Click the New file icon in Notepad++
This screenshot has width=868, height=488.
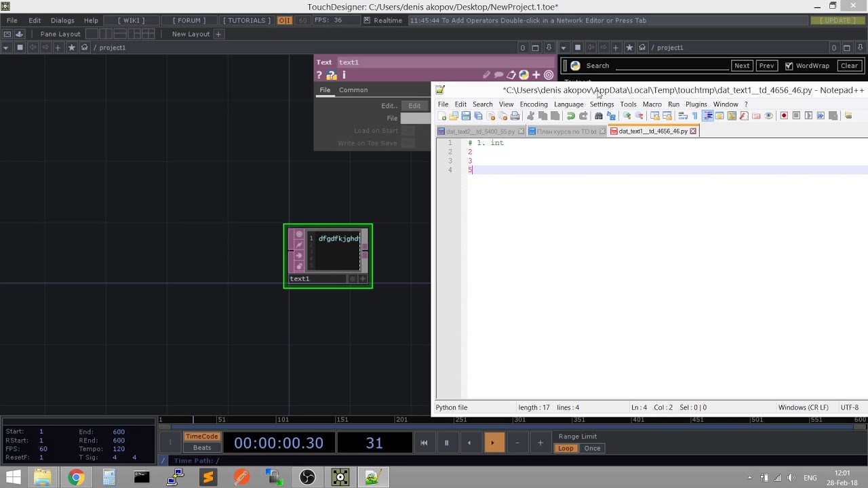(442, 116)
